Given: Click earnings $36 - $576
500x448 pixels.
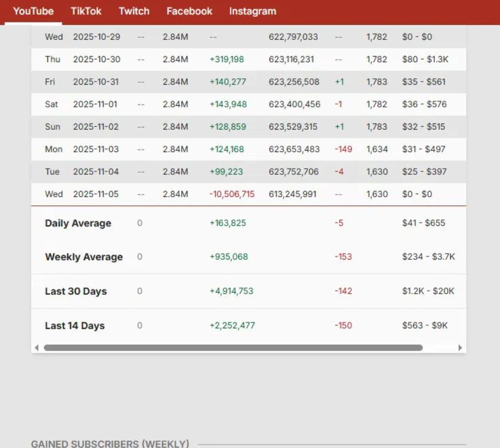Looking at the screenshot, I should click(x=424, y=104).
